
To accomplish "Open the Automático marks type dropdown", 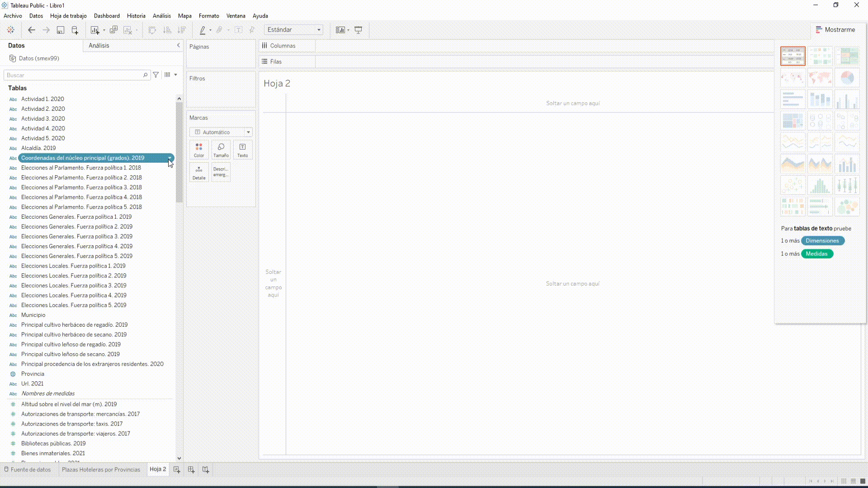I will (248, 132).
